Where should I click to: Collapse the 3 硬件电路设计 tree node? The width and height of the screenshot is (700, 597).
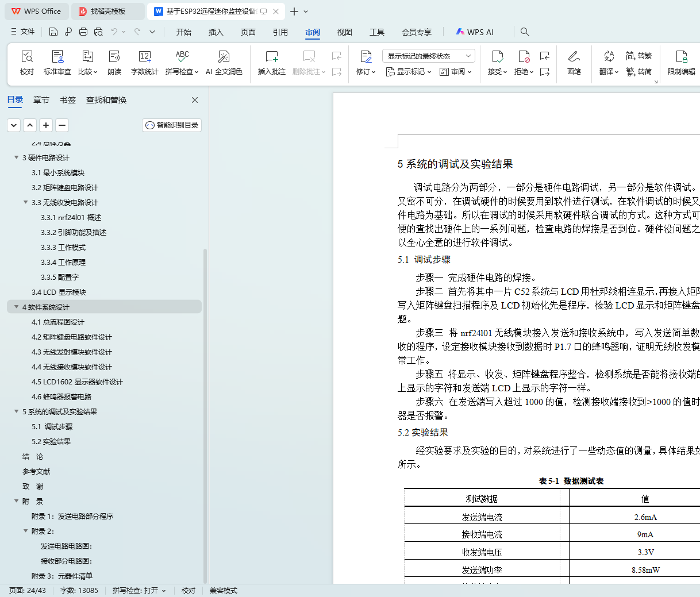(x=17, y=157)
